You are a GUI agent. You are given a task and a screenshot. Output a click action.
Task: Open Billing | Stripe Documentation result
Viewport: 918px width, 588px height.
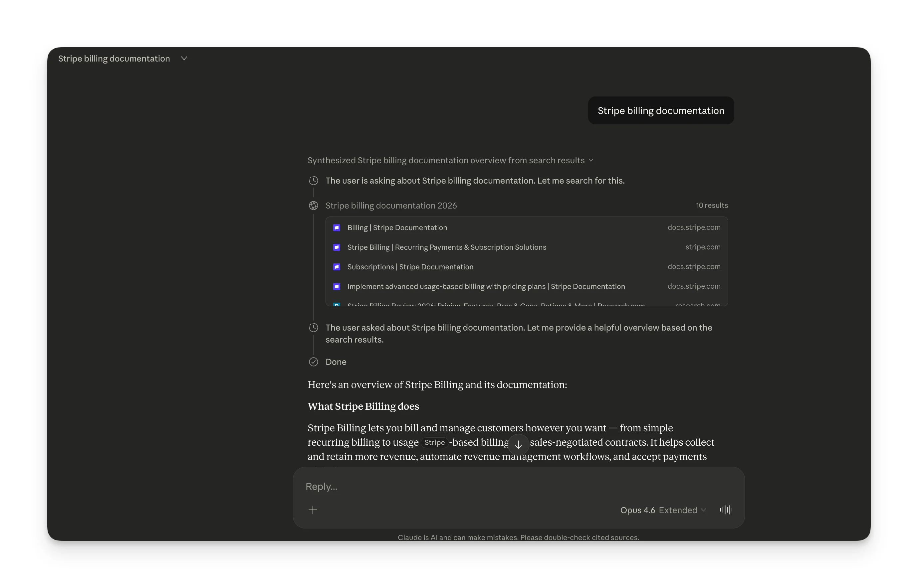tap(397, 228)
